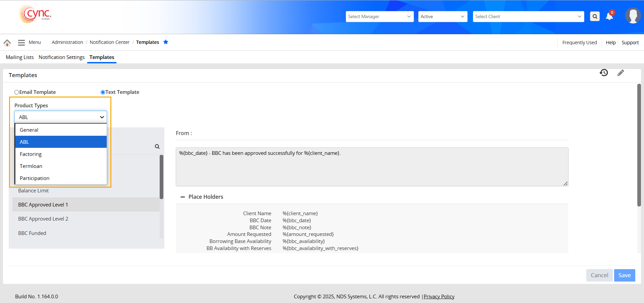The width and height of the screenshot is (644, 303).
Task: View template history clock icon
Action: tap(604, 73)
